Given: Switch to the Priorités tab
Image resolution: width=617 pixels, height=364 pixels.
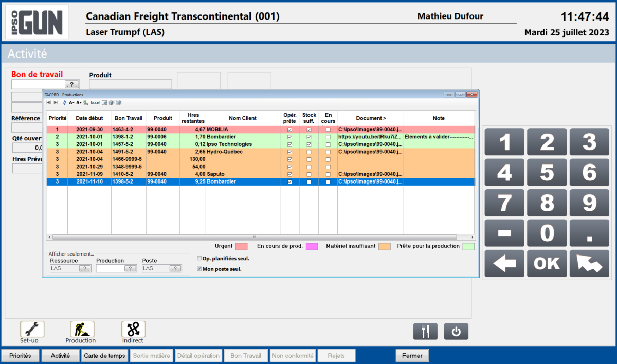Looking at the screenshot, I should (x=20, y=356).
